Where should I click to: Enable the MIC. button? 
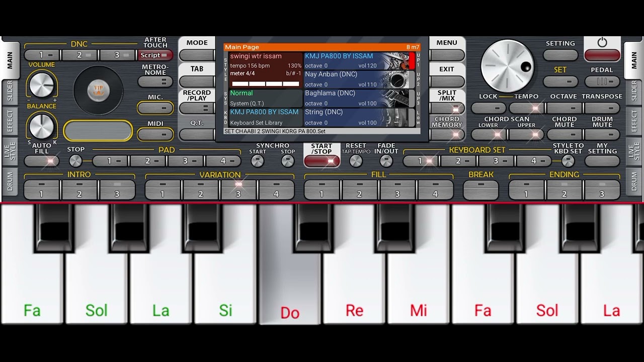coord(155,108)
